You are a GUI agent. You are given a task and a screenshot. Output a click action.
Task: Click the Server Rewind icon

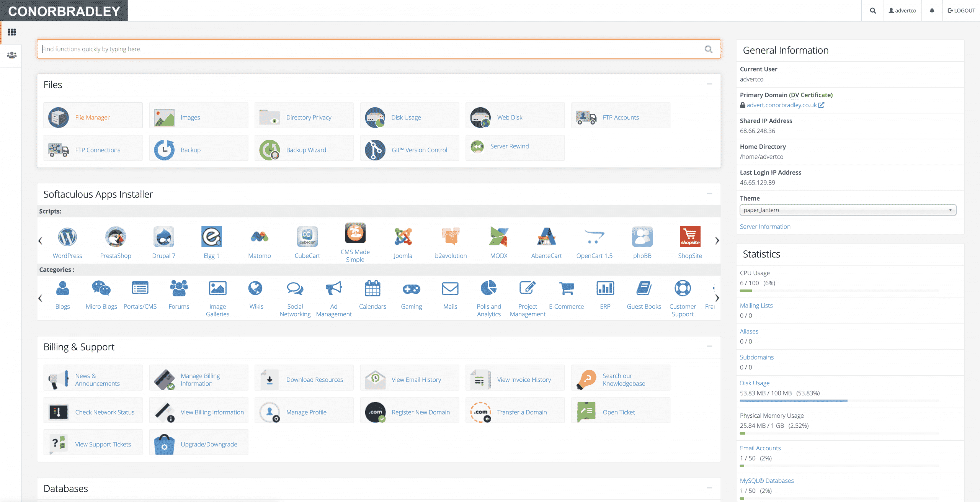[x=477, y=146]
